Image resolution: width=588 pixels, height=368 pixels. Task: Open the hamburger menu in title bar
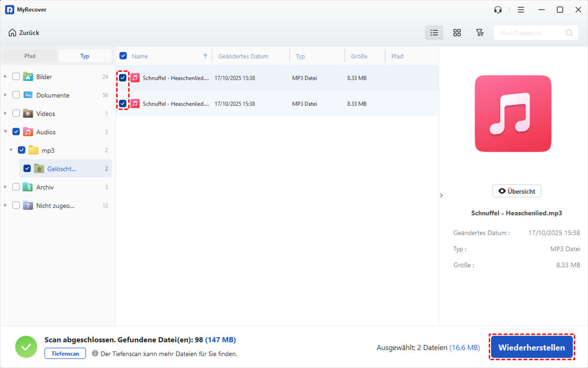(x=521, y=10)
